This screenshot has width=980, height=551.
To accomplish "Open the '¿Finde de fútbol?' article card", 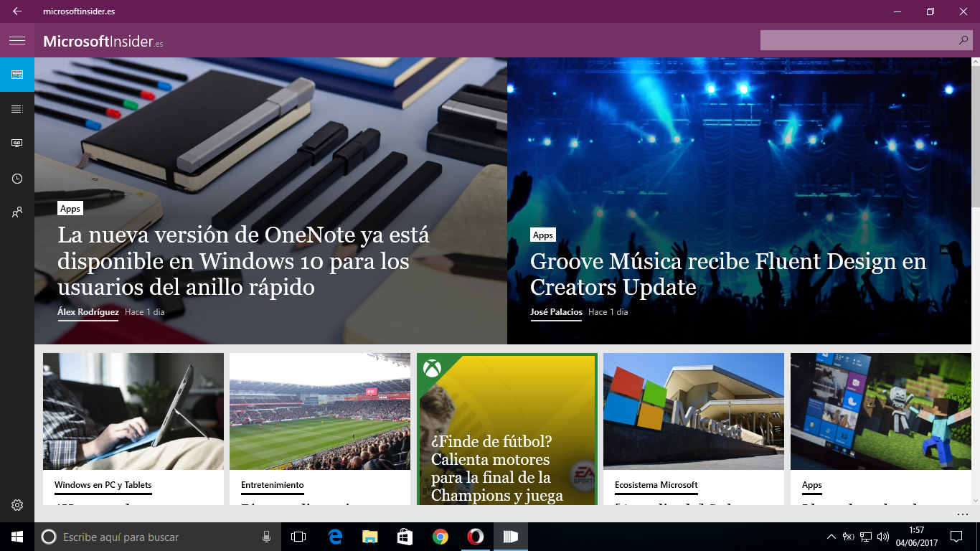I will click(507, 429).
